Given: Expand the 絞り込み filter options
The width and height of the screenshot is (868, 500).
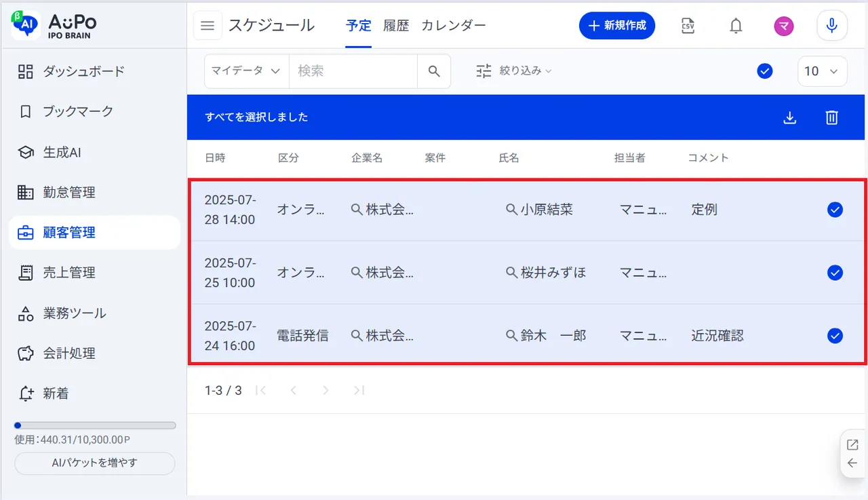Looking at the screenshot, I should click(x=526, y=71).
